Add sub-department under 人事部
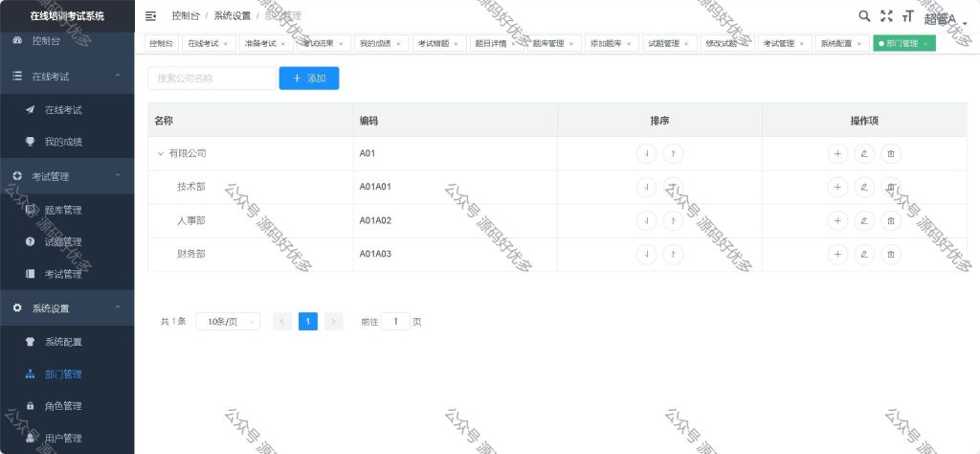 click(837, 220)
